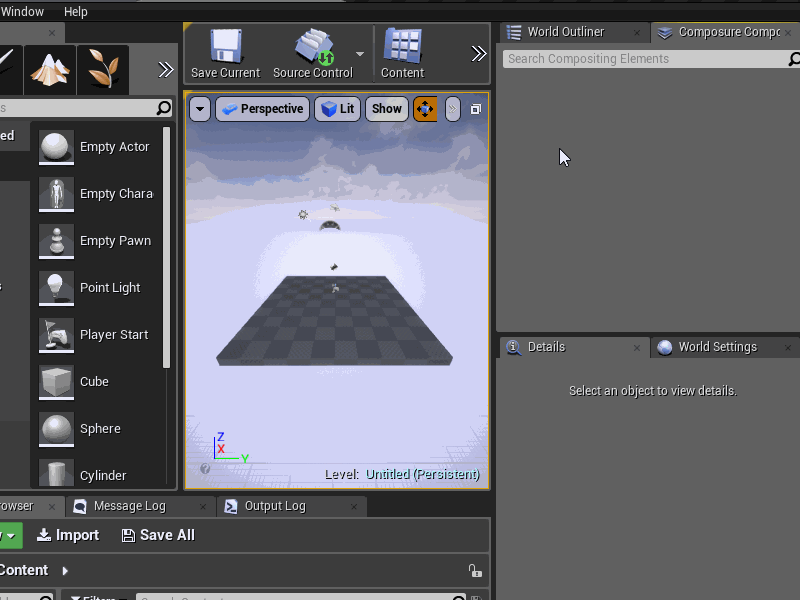Viewport: 800px width, 600px height.
Task: Switch to the World Settings tab
Action: tap(716, 347)
